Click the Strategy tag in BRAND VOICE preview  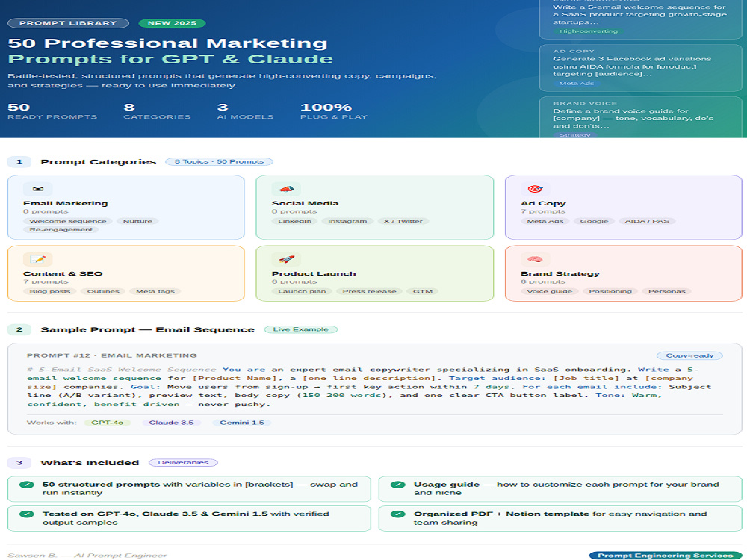point(574,135)
